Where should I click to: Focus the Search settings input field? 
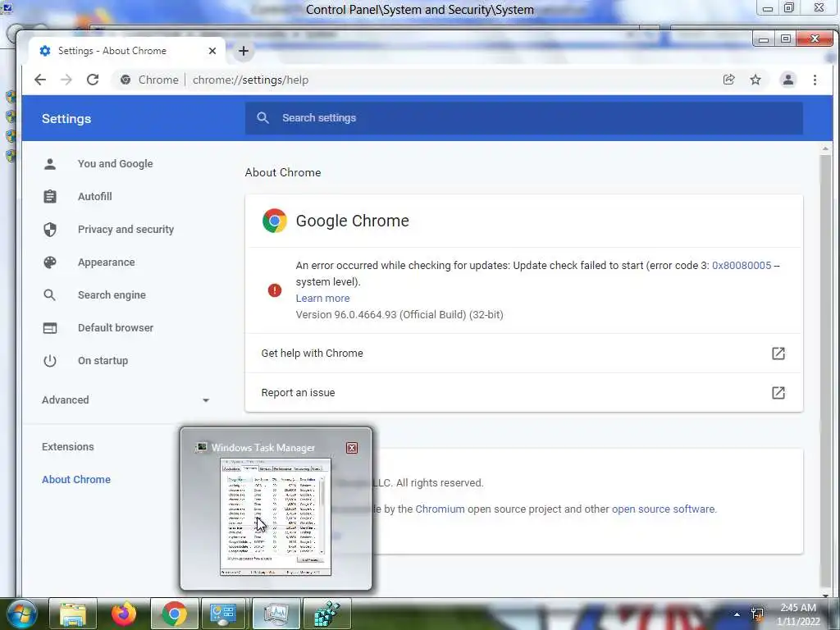[x=524, y=118]
